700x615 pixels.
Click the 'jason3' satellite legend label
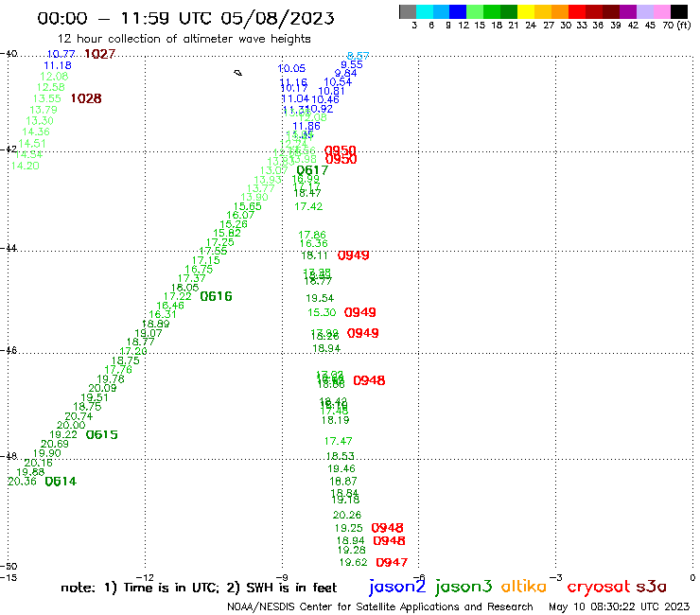464,587
